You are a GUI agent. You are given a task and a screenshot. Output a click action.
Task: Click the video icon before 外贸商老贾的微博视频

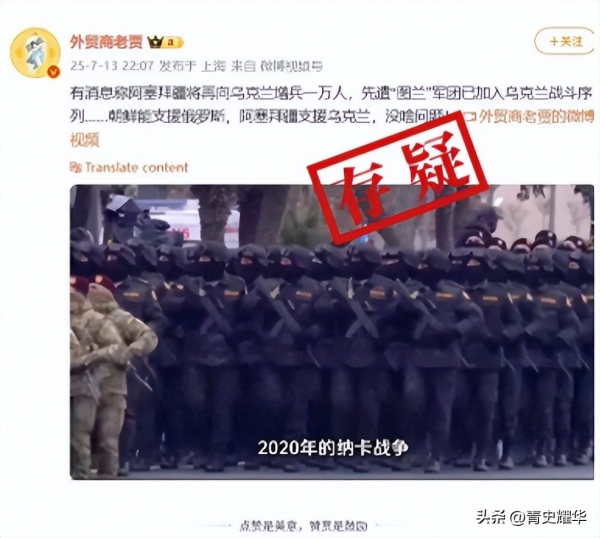pyautogui.click(x=471, y=118)
